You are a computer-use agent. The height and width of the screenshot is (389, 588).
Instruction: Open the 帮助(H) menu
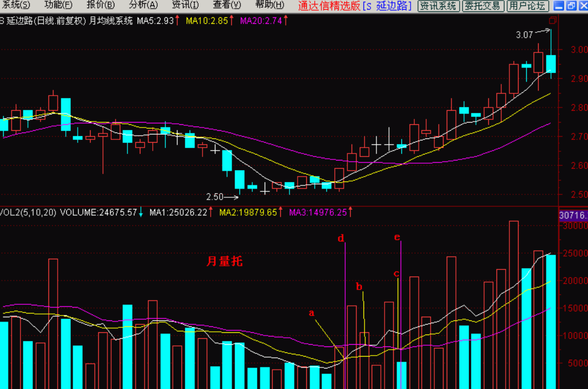269,5
